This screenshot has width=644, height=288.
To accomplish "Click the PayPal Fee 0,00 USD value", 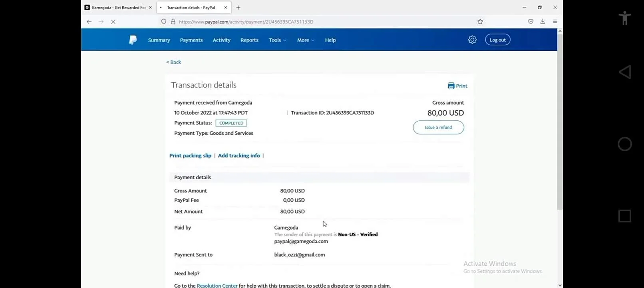I will coord(294,200).
